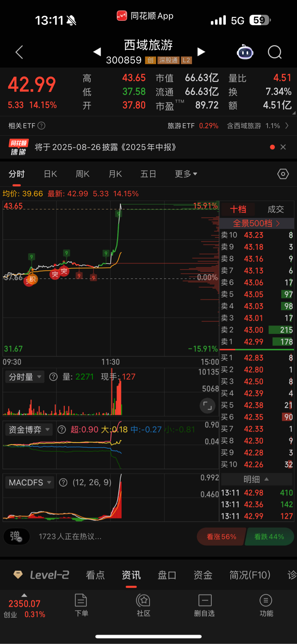
Task: Open the 同花顺 App return banner
Action: [x=145, y=16]
